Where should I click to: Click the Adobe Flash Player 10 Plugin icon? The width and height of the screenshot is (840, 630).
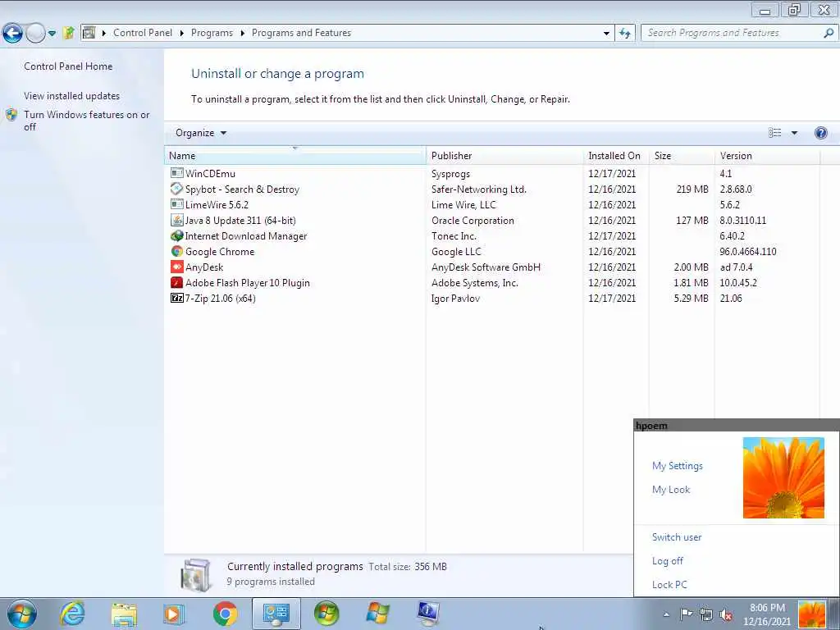point(177,282)
